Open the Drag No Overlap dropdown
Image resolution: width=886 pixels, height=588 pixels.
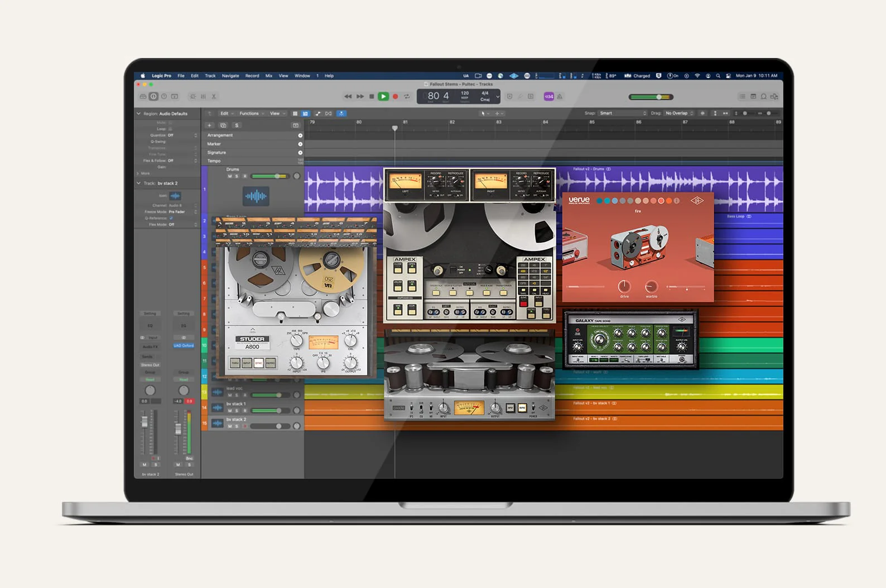click(679, 113)
